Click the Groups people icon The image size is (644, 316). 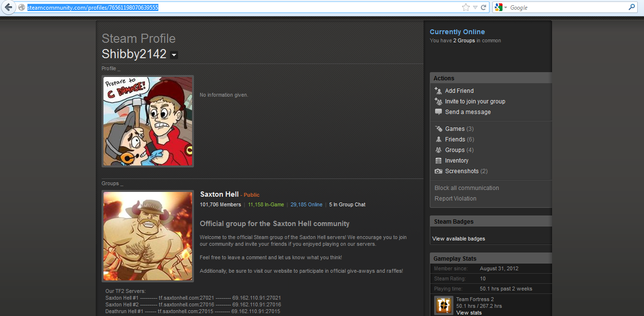[438, 150]
